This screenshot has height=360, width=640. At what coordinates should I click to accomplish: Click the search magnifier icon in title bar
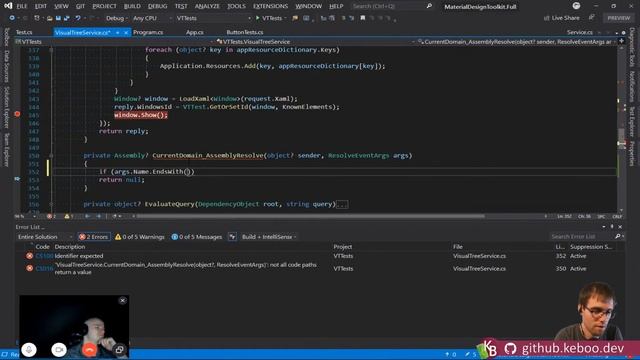click(429, 6)
